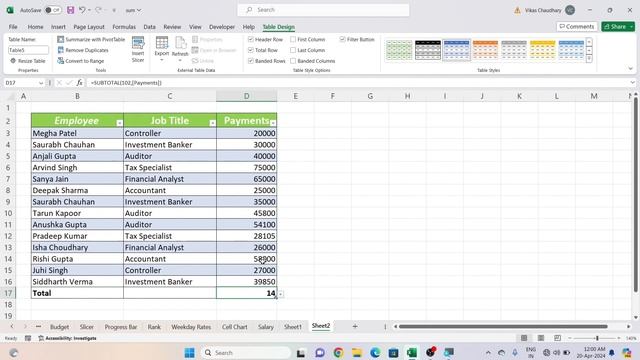Switch to the Home ribbon tab
The height and width of the screenshot is (360, 640).
tap(36, 27)
